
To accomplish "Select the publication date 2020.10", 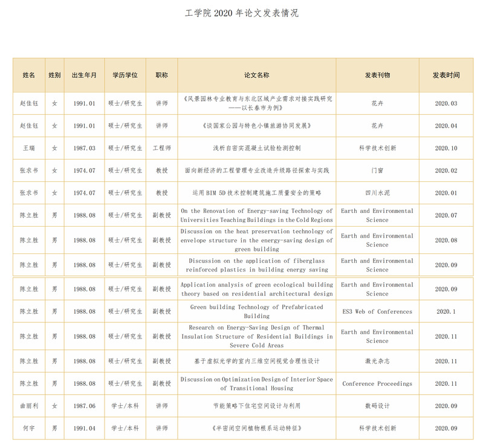I will coord(446,148).
